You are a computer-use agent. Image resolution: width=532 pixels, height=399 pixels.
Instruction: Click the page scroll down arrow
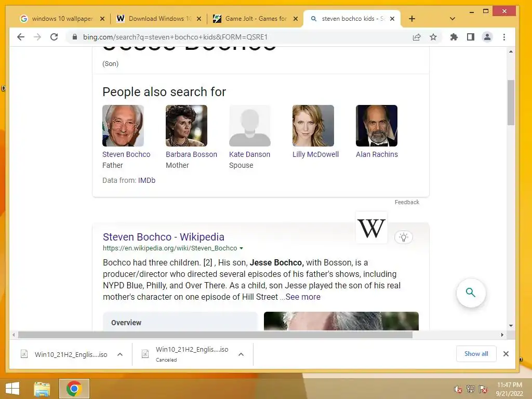(511, 326)
